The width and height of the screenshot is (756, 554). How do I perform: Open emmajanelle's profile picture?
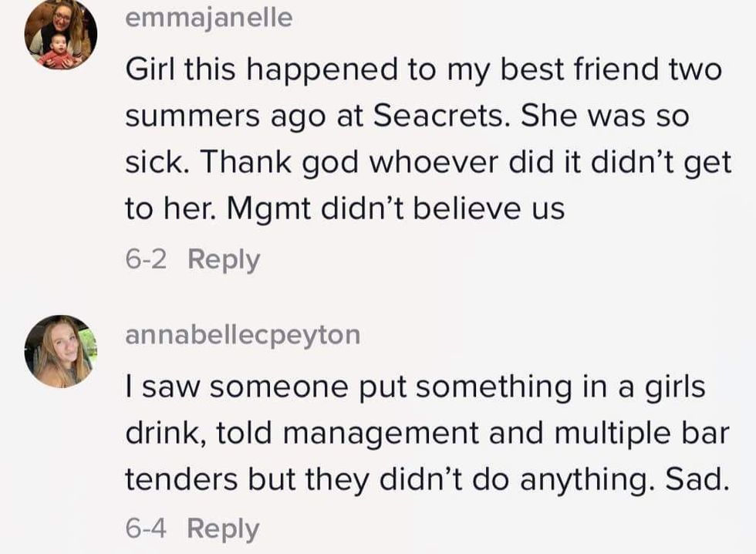tap(60, 35)
